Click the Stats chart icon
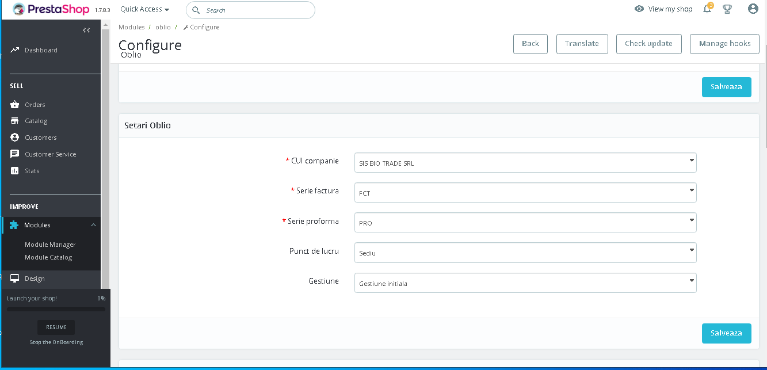This screenshot has height=370, width=767. (x=15, y=171)
